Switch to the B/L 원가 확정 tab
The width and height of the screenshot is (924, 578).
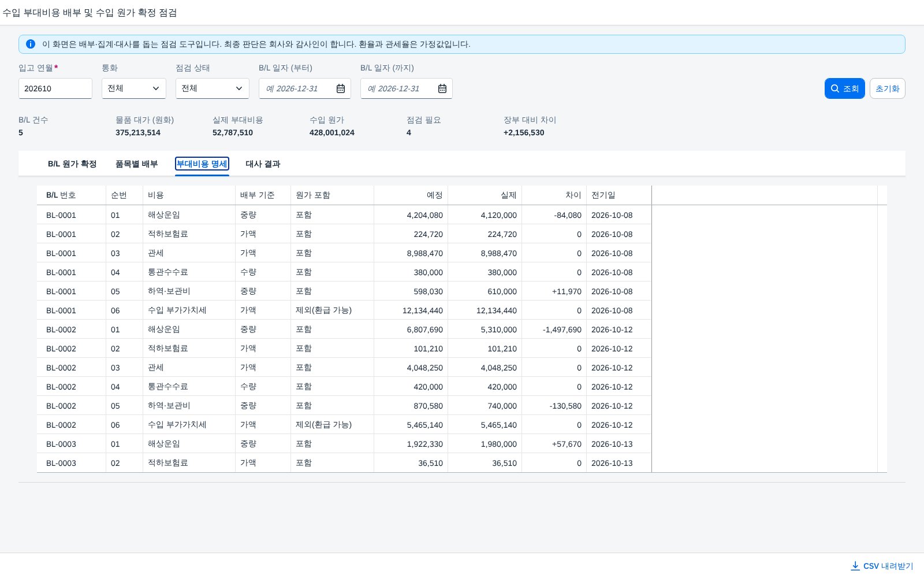[72, 164]
